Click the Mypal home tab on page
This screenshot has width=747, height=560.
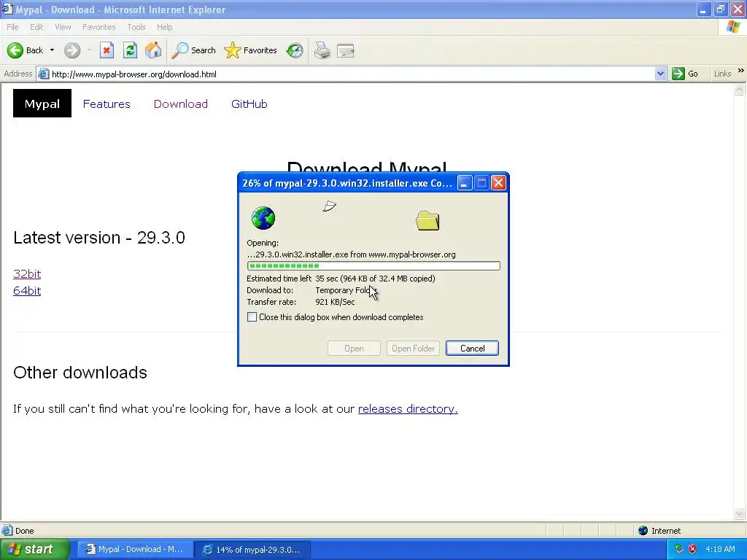[x=42, y=104]
